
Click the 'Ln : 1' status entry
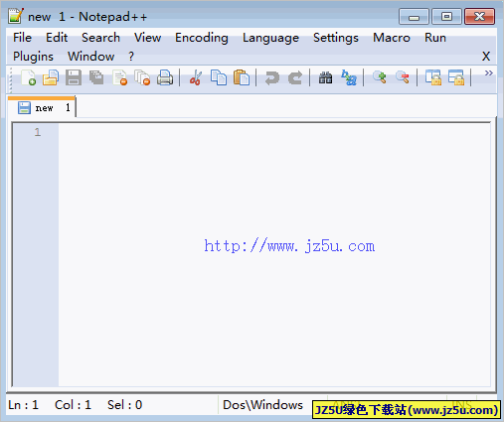[x=23, y=405]
